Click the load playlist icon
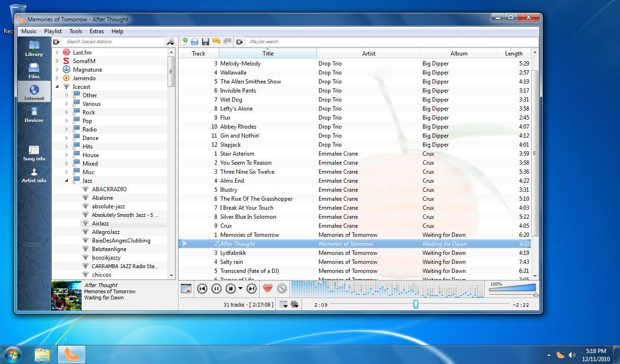This screenshot has width=620, height=364. tap(195, 42)
